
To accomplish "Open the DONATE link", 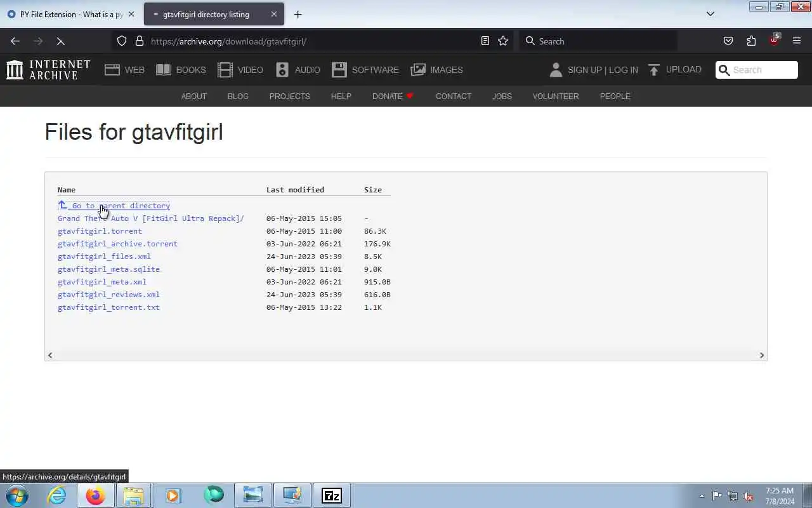I will pos(393,97).
